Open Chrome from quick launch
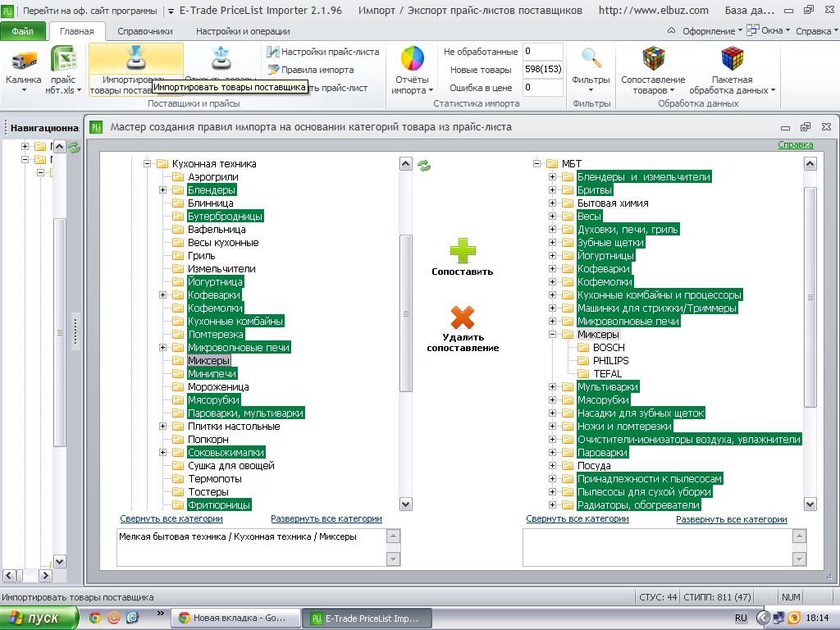The width and height of the screenshot is (840, 630). [95, 618]
